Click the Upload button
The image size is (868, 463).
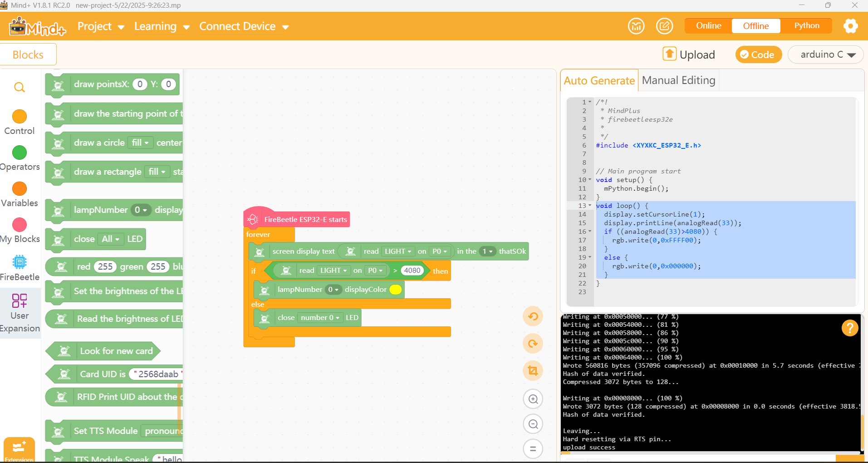tap(689, 54)
